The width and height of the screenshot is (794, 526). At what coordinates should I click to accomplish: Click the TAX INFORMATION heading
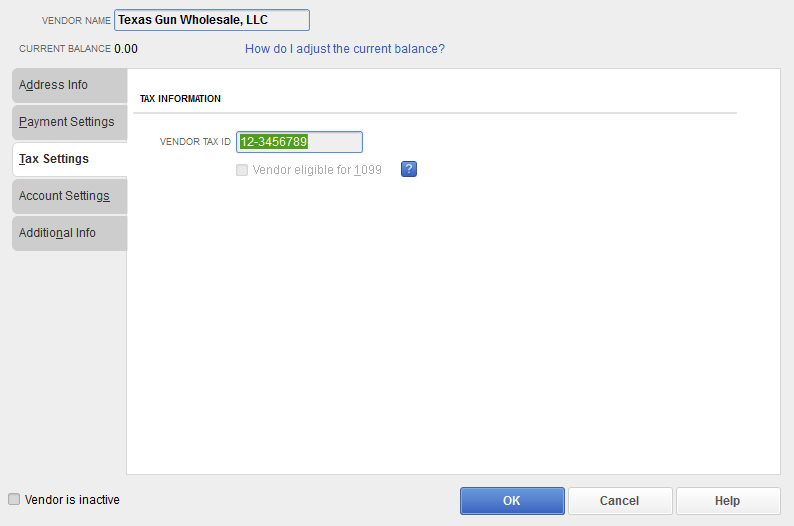pyautogui.click(x=180, y=99)
